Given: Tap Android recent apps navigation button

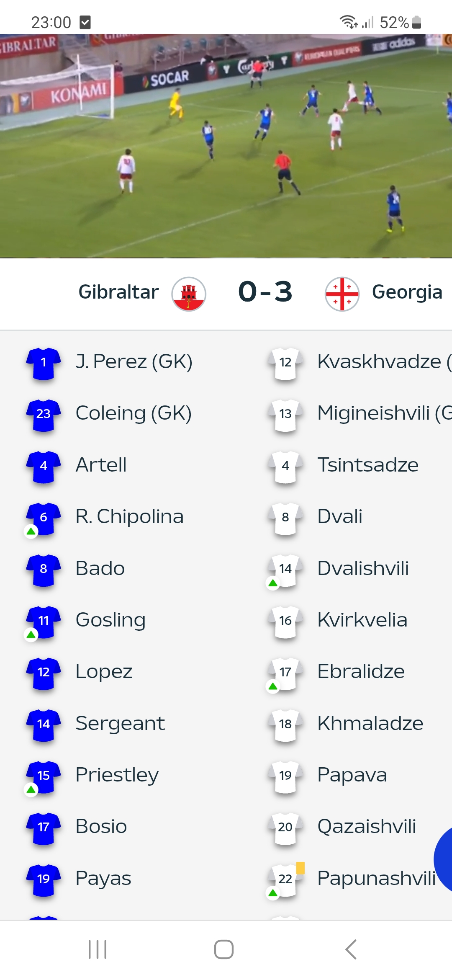Looking at the screenshot, I should [x=98, y=949].
